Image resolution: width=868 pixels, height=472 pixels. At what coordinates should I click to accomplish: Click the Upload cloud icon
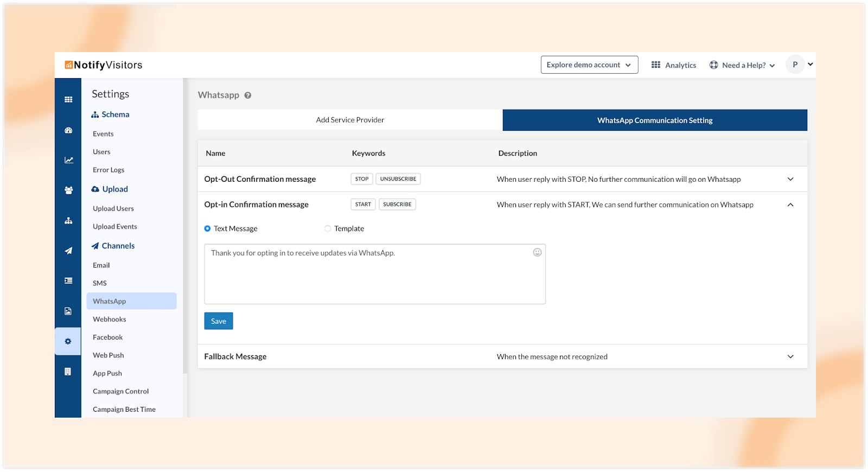[95, 189]
